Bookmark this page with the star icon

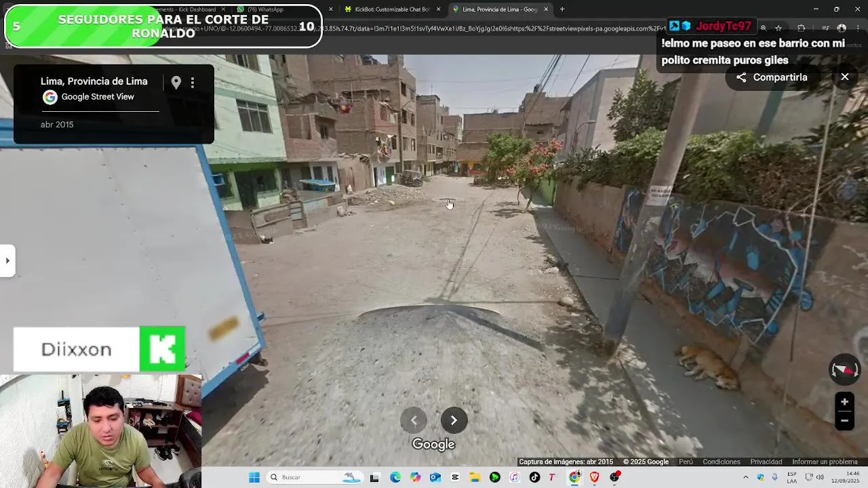coord(778,28)
